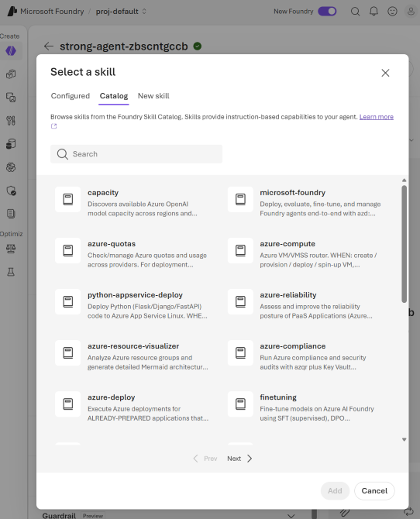Click the azure-resource-visualizer skill title
This screenshot has width=420, height=519.
[x=133, y=346]
